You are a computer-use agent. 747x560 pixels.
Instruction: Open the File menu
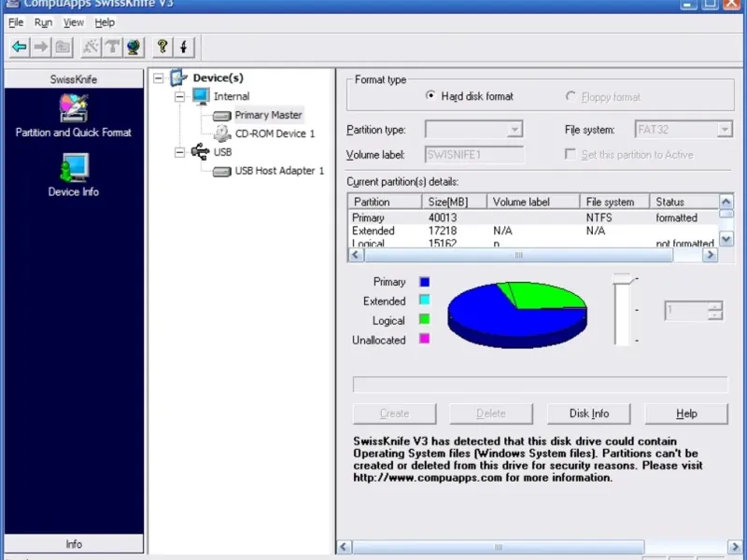(16, 22)
